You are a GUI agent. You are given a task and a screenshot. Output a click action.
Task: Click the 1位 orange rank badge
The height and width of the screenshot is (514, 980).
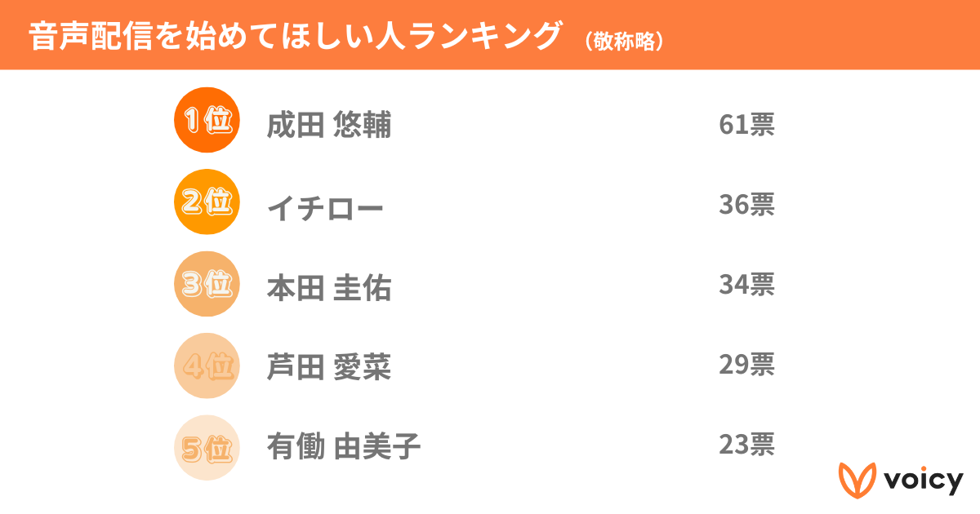click(207, 121)
